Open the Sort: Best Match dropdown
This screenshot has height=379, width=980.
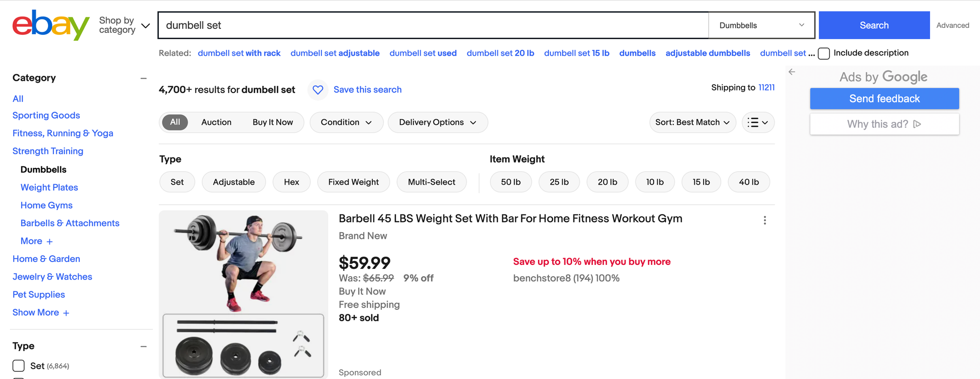(692, 122)
